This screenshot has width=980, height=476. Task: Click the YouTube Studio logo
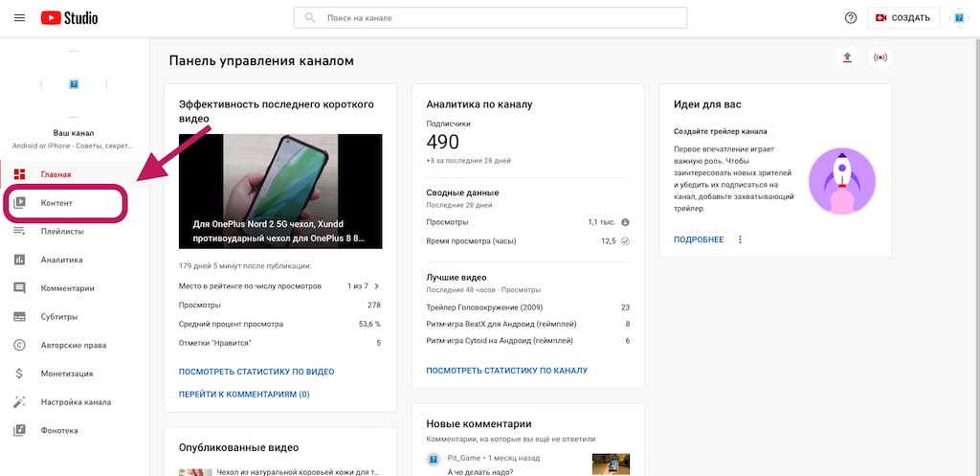coord(70,18)
